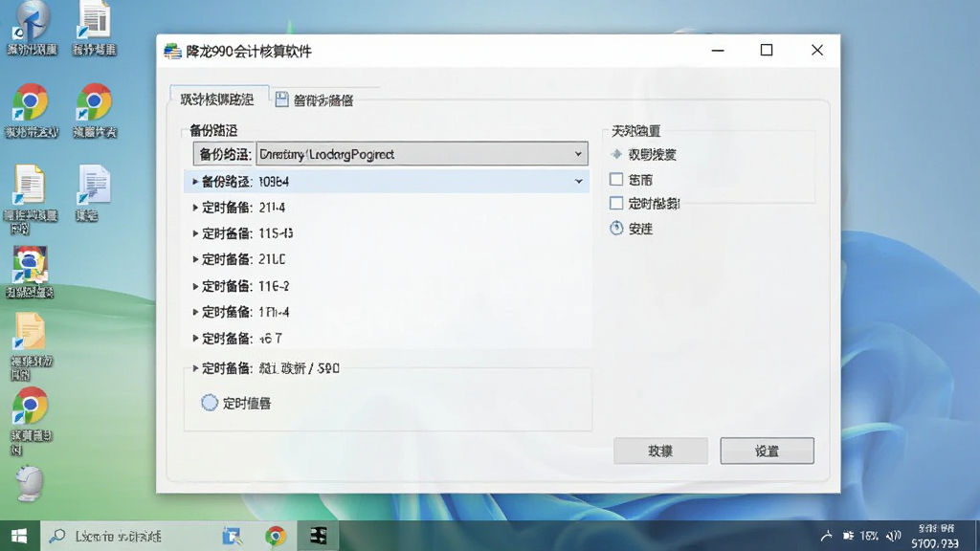Open the dark app icon in the taskbar
Viewport: 980px width, 551px height.
(x=318, y=536)
